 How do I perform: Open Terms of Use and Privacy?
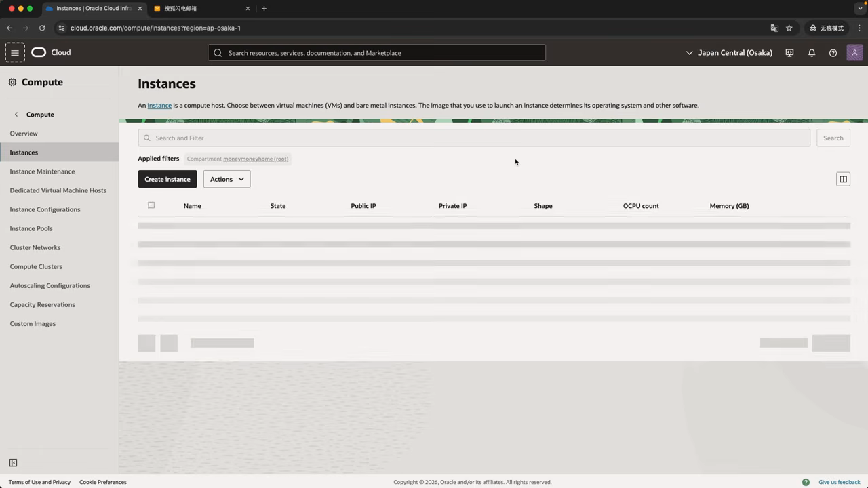39,482
